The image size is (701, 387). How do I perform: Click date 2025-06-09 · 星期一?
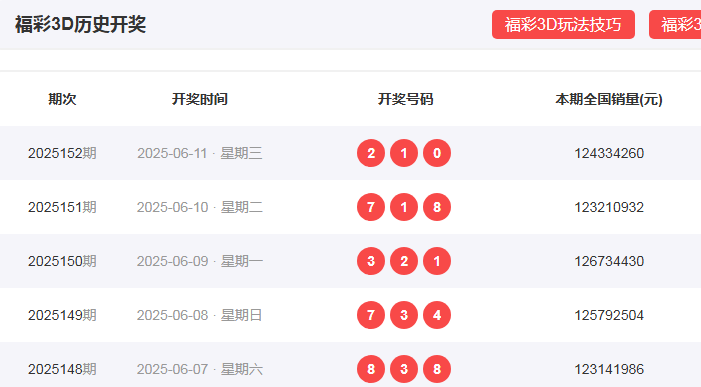[200, 261]
